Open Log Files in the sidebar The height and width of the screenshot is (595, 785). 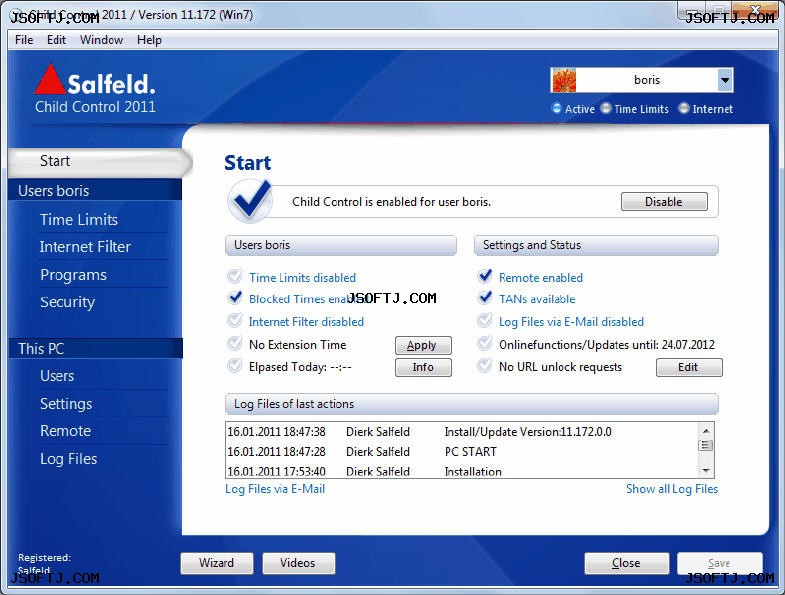click(69, 459)
